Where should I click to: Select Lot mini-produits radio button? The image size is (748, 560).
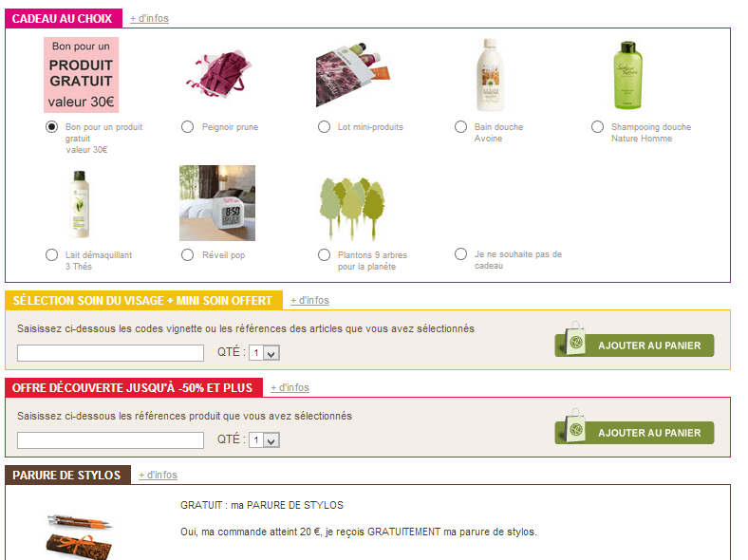click(x=324, y=127)
